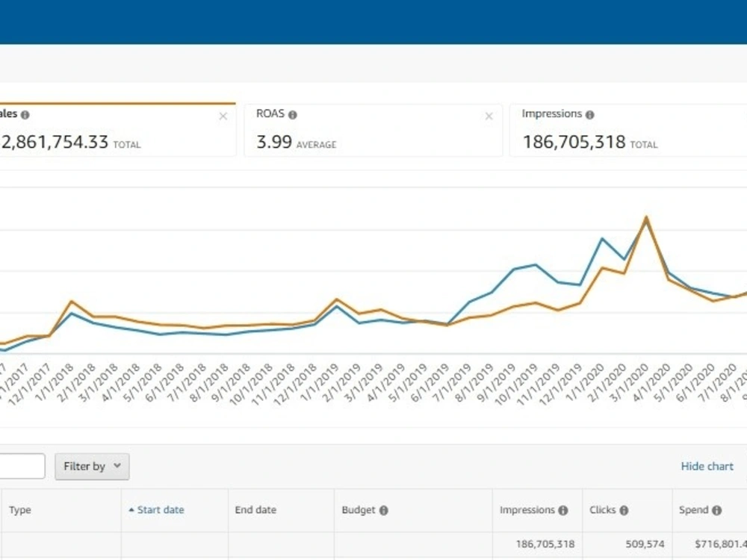Remove the Sales metric card with X

pos(223,116)
